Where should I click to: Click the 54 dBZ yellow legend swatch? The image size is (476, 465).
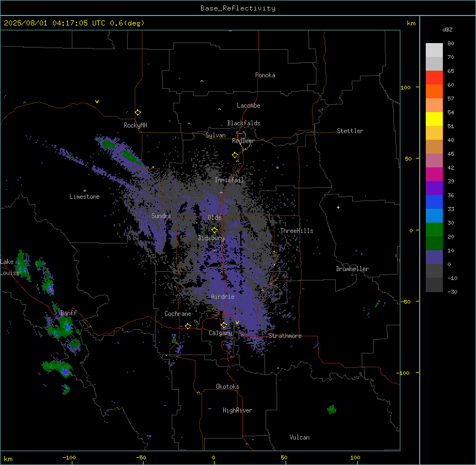(434, 119)
